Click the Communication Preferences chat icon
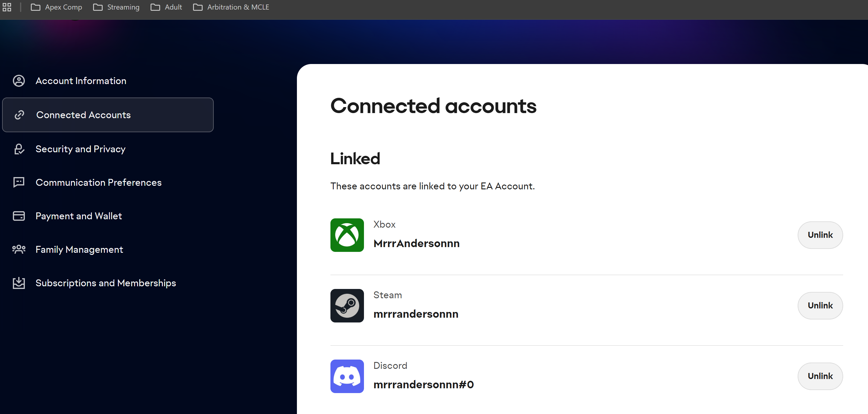This screenshot has height=414, width=868. tap(19, 182)
